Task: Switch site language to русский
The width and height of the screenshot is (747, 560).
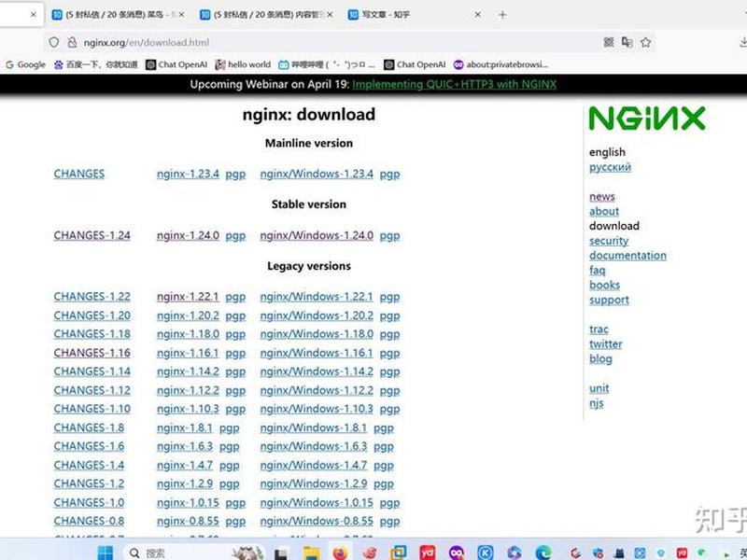Action: pos(610,167)
